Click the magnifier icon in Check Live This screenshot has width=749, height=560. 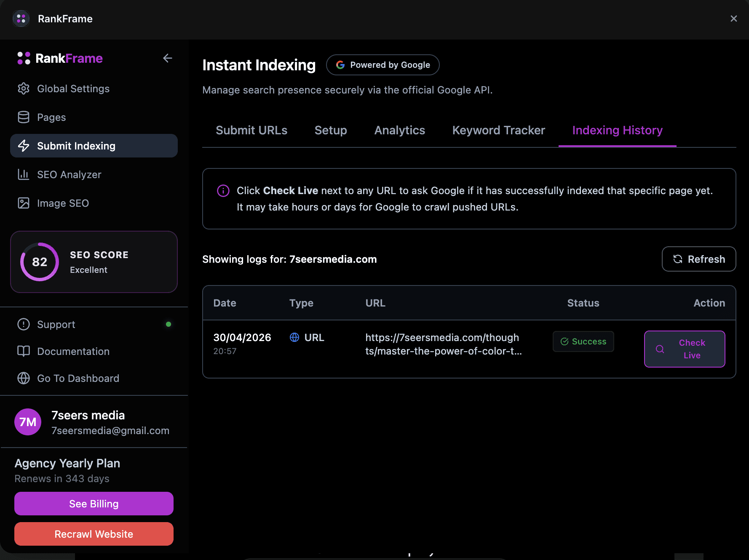pyautogui.click(x=660, y=349)
